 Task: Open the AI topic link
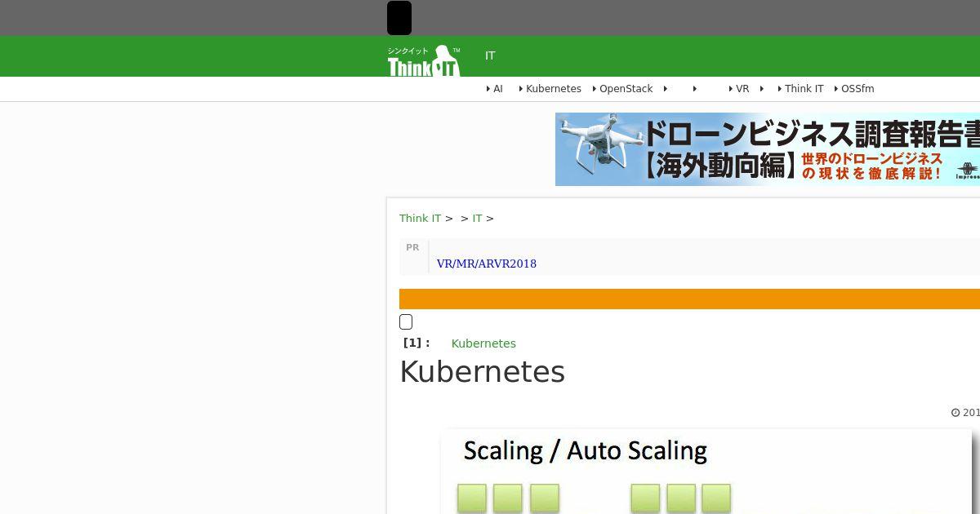(x=498, y=89)
